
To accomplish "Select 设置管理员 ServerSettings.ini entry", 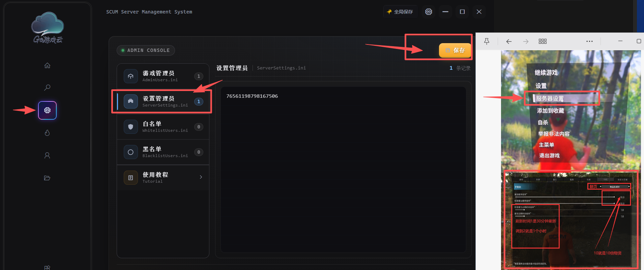I will click(163, 101).
